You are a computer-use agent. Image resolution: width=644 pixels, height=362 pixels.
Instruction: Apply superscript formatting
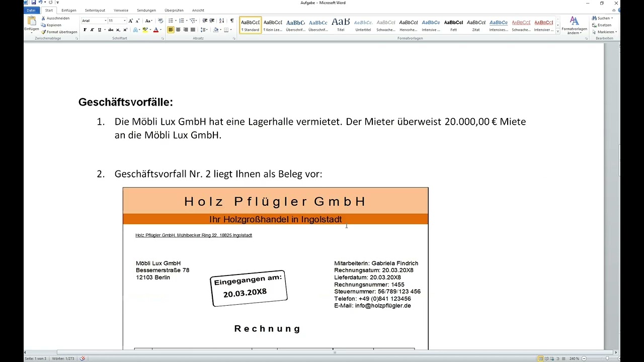[125, 30]
